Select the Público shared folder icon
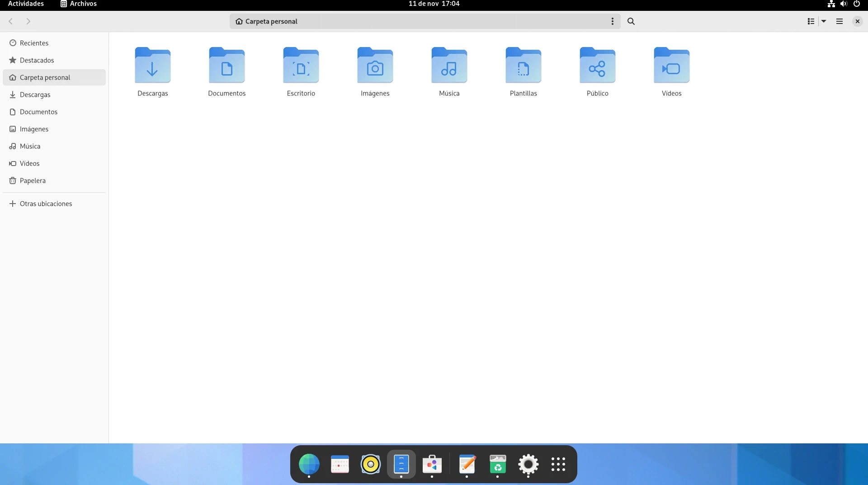 pos(598,66)
